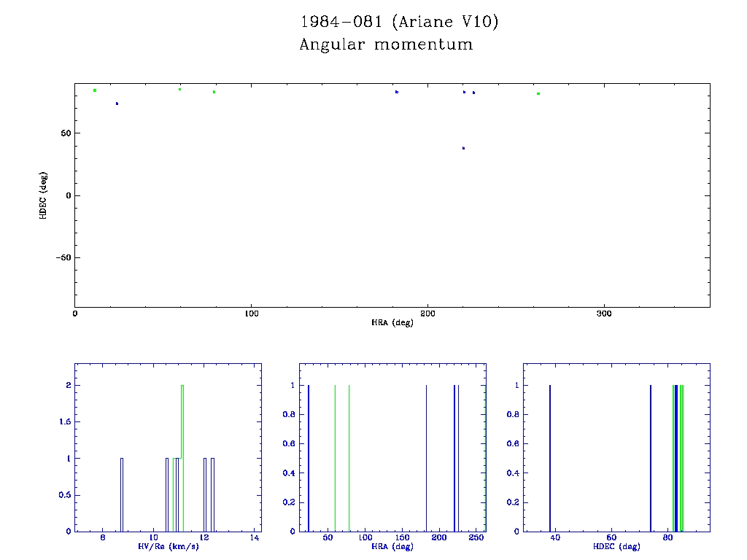
Task: Click the leftmost green scatter point
Action: pos(95,90)
